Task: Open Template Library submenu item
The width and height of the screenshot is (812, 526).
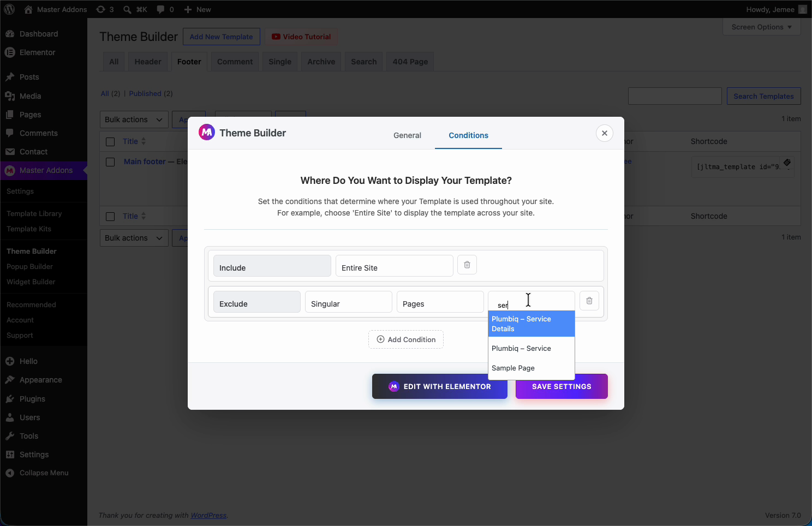Action: [x=34, y=213]
